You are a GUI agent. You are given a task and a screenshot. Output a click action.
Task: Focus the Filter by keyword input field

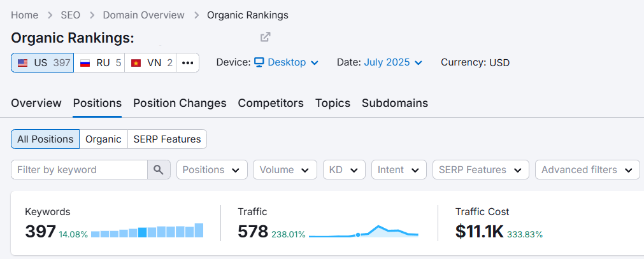[x=79, y=169]
